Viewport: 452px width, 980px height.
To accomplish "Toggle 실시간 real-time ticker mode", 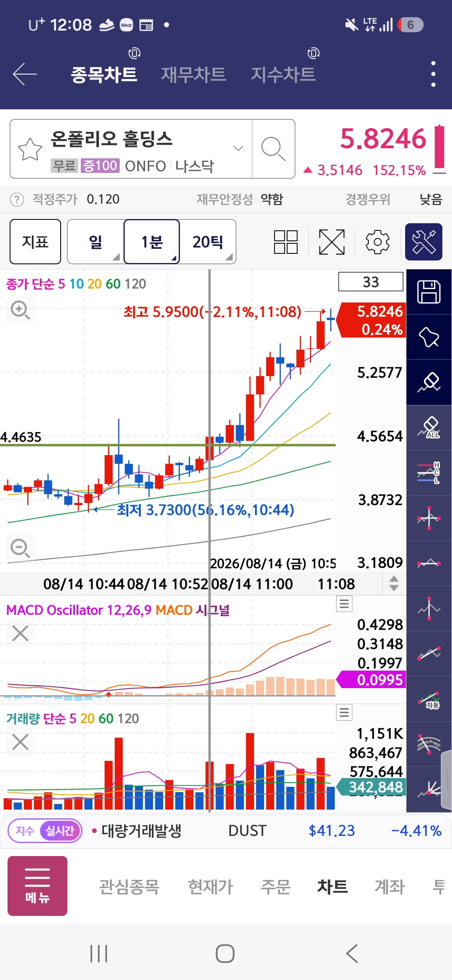I will click(60, 830).
